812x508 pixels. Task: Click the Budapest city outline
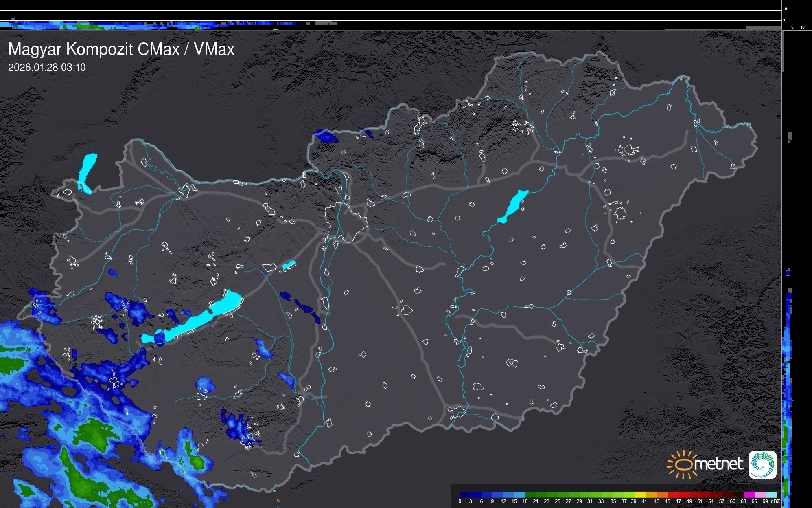(346, 222)
